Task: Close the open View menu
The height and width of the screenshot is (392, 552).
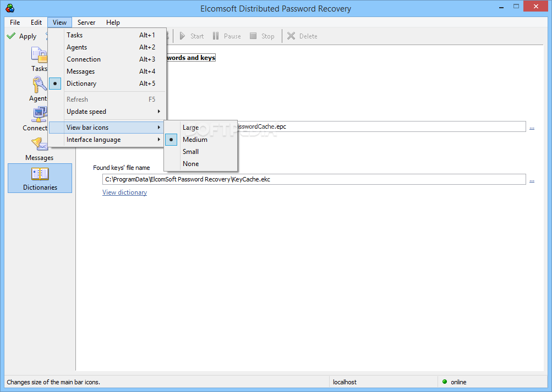Action: [x=59, y=22]
